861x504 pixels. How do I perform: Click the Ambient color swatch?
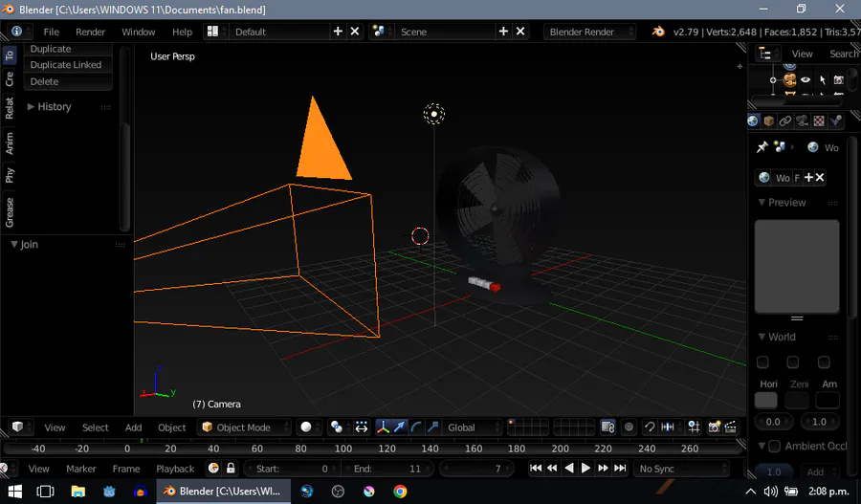(828, 400)
